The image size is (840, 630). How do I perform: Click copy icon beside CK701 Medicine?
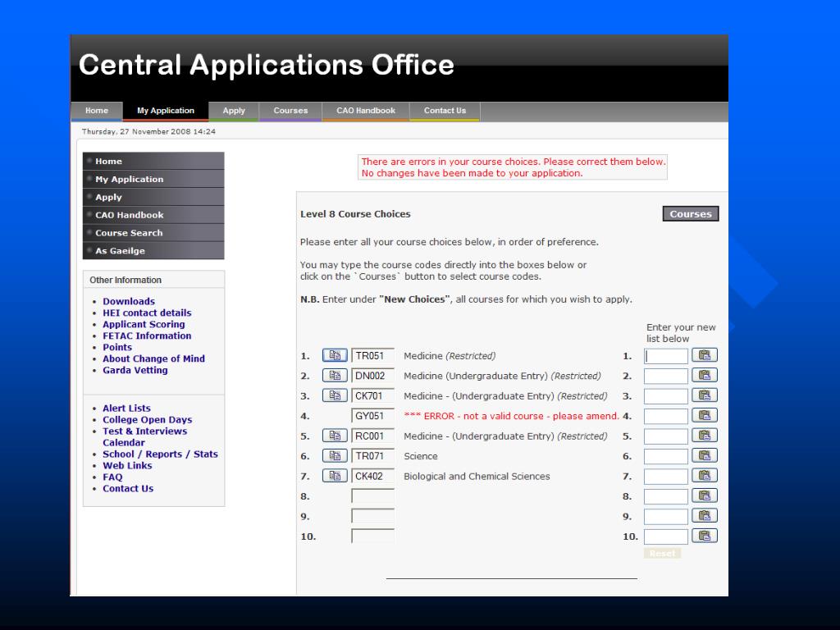[335, 395]
